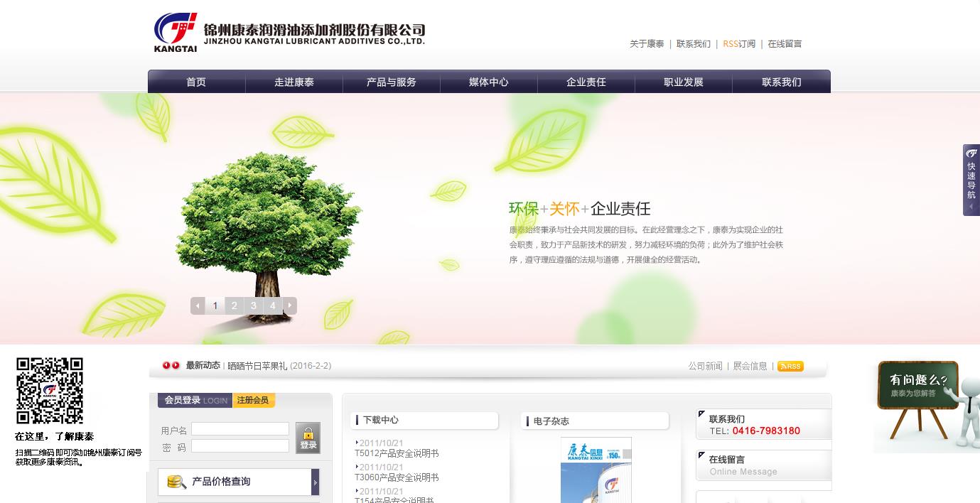Viewport: 980px width, 503px height.
Task: Focus the 密码 input field
Action: pyautogui.click(x=240, y=446)
